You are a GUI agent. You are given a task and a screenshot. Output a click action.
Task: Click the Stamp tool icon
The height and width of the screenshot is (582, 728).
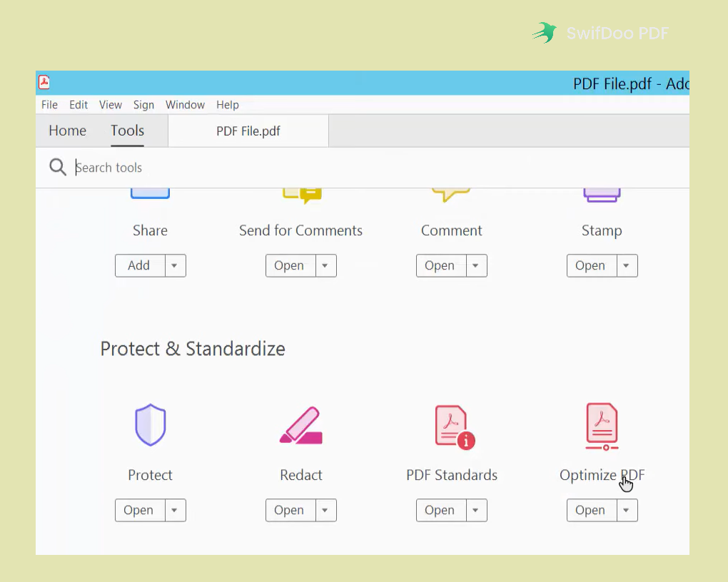pos(602,195)
